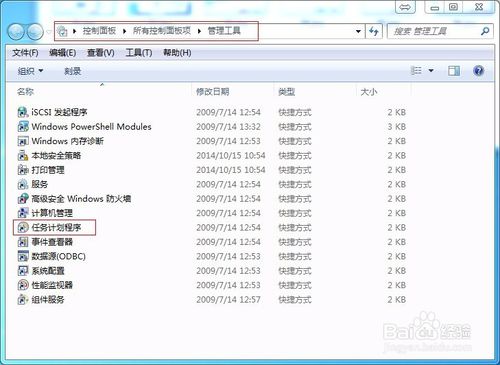This screenshot has height=365, width=500.
Task: Click the 任务计划程序 clock icon
Action: pos(23,228)
